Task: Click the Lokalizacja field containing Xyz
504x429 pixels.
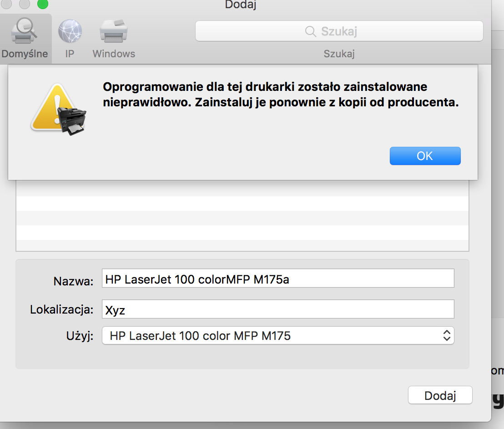Action: [277, 309]
